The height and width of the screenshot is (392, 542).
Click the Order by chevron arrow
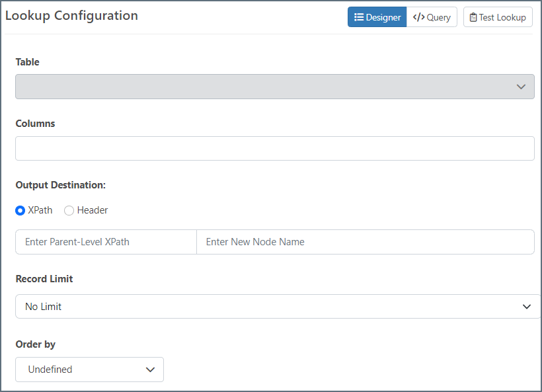[150, 370]
